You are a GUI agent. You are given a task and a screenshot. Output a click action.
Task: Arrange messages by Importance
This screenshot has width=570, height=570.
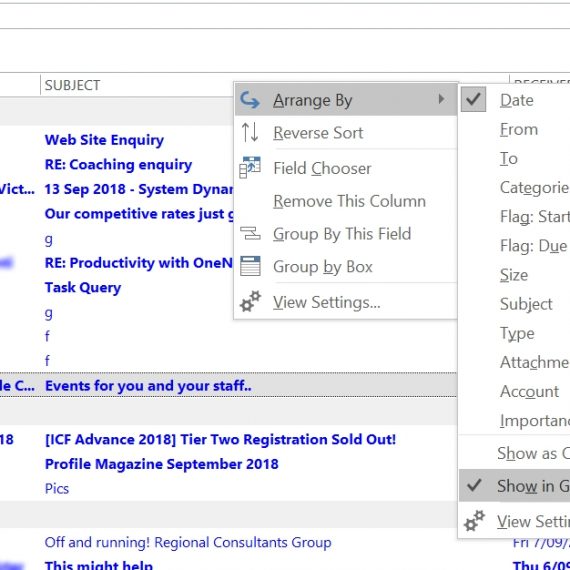coord(514,420)
